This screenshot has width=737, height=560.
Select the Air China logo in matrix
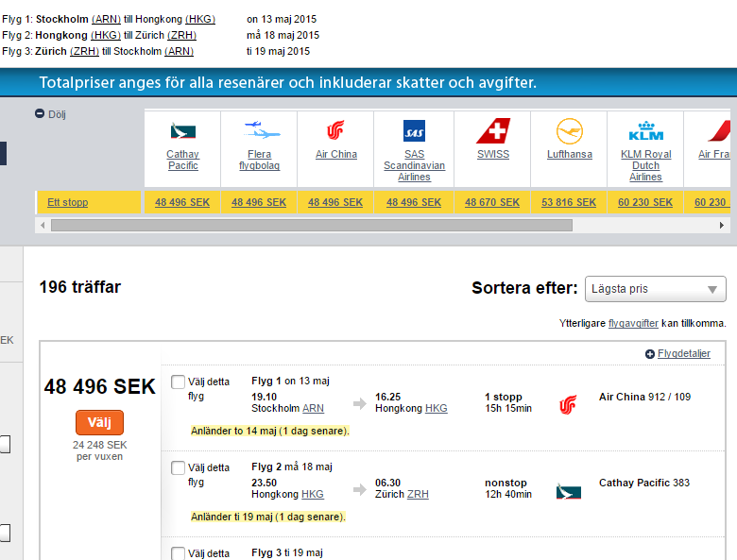[x=335, y=130]
